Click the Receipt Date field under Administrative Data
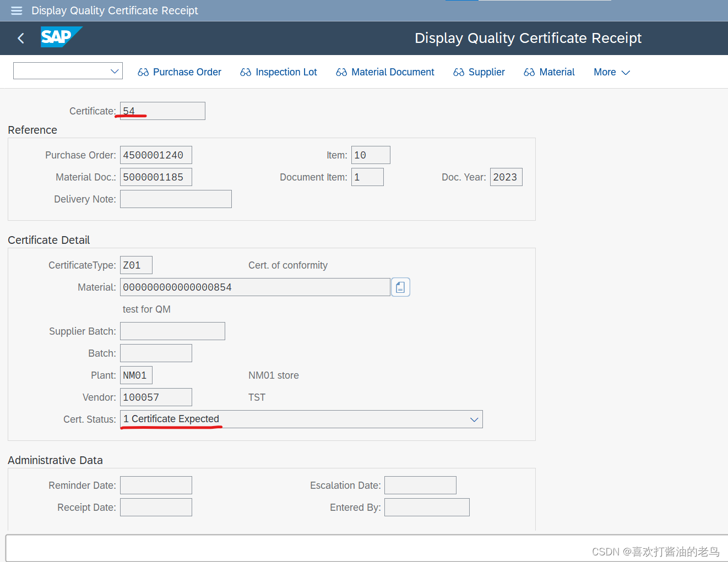 (156, 507)
